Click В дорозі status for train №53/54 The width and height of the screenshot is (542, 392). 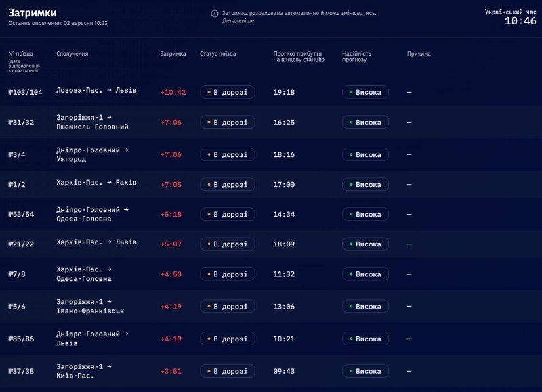[x=228, y=214]
